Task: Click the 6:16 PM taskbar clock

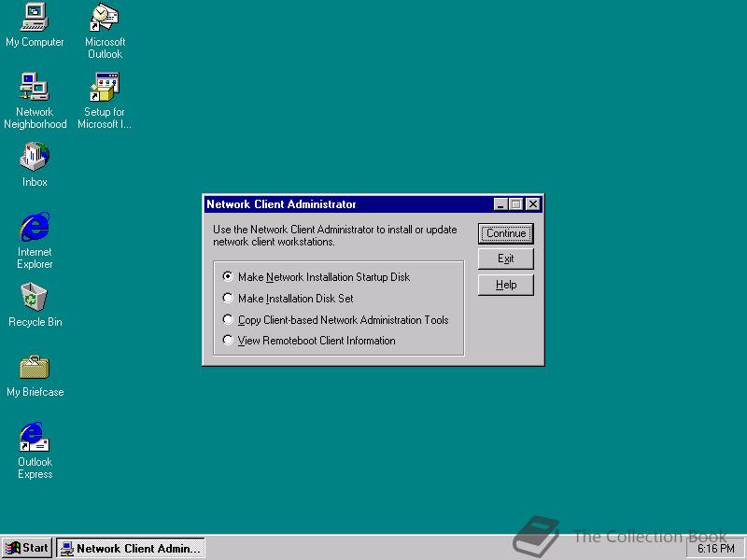Action: (x=715, y=549)
